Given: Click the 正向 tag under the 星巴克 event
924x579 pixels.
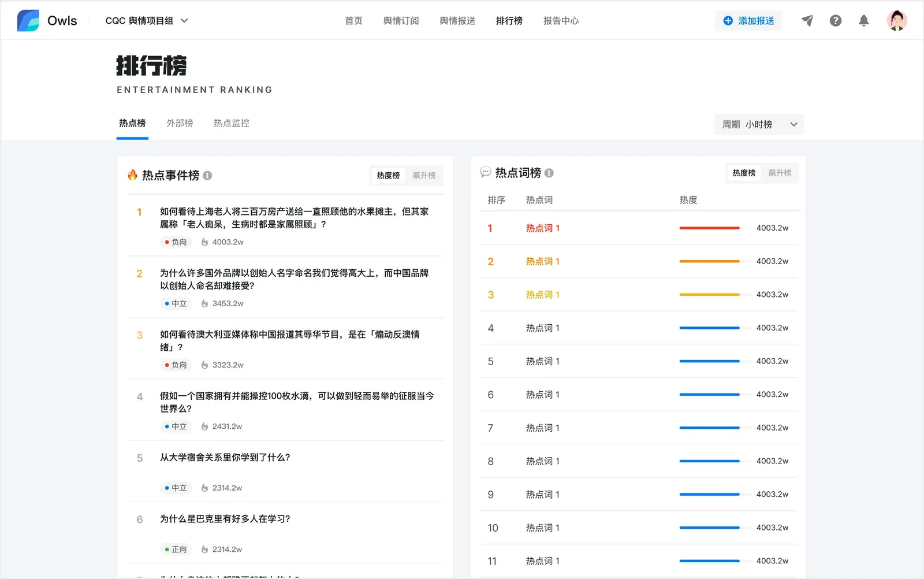Looking at the screenshot, I should 176,550.
